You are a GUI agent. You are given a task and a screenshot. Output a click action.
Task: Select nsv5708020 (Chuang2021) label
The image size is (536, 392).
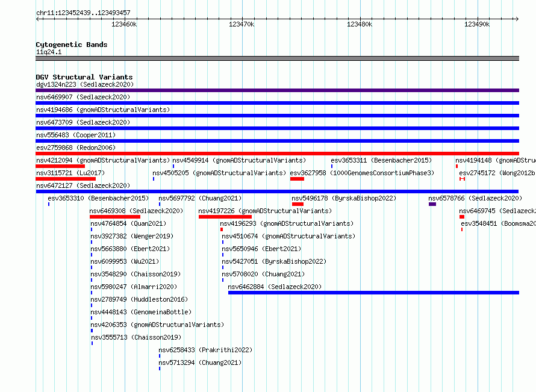pos(263,274)
